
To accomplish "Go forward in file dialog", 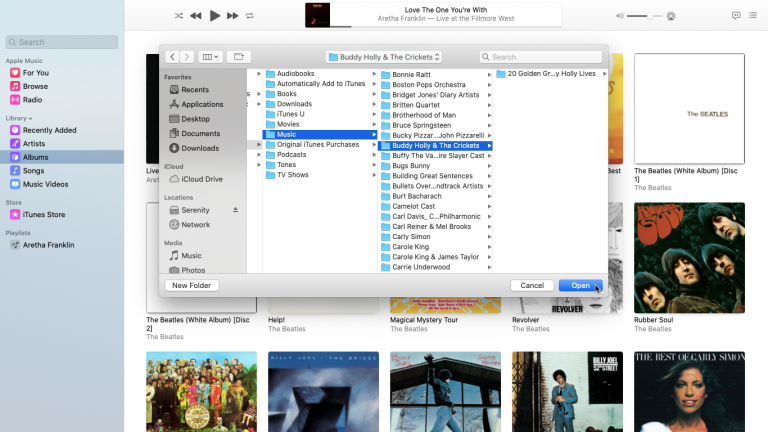I will (187, 57).
